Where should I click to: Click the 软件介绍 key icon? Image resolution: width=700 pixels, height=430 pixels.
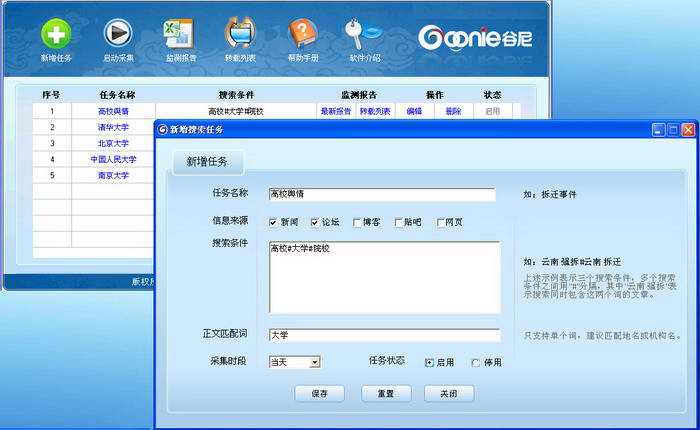point(364,33)
